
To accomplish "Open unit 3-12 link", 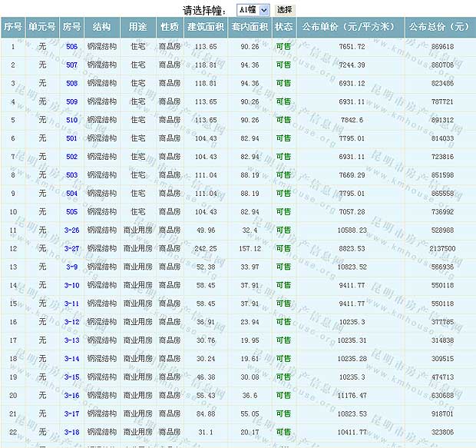I will 71,322.
